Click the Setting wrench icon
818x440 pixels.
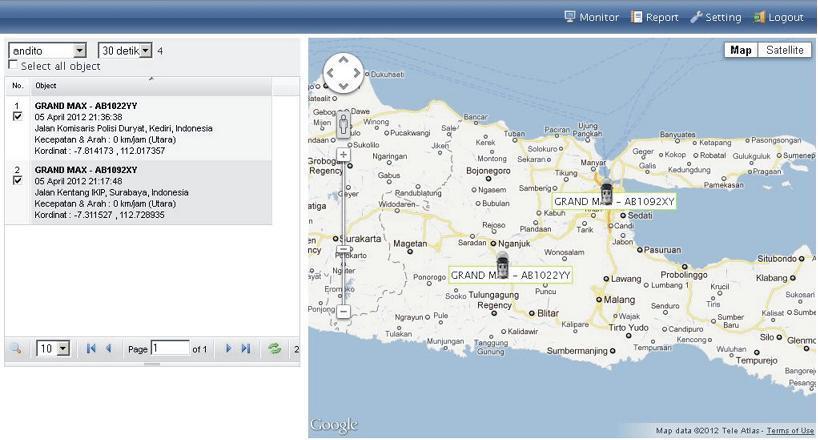pyautogui.click(x=696, y=17)
